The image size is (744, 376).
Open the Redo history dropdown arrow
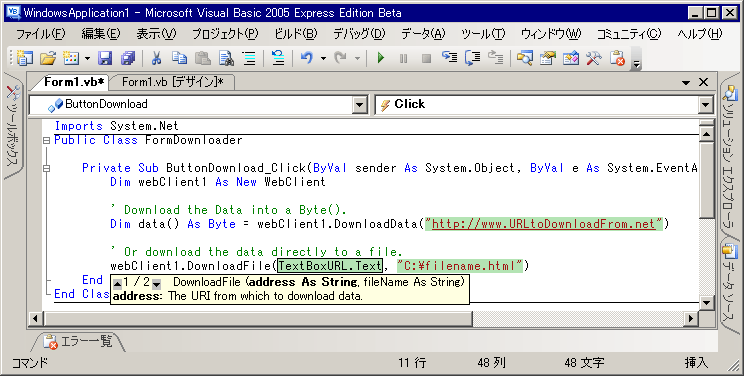(x=357, y=58)
